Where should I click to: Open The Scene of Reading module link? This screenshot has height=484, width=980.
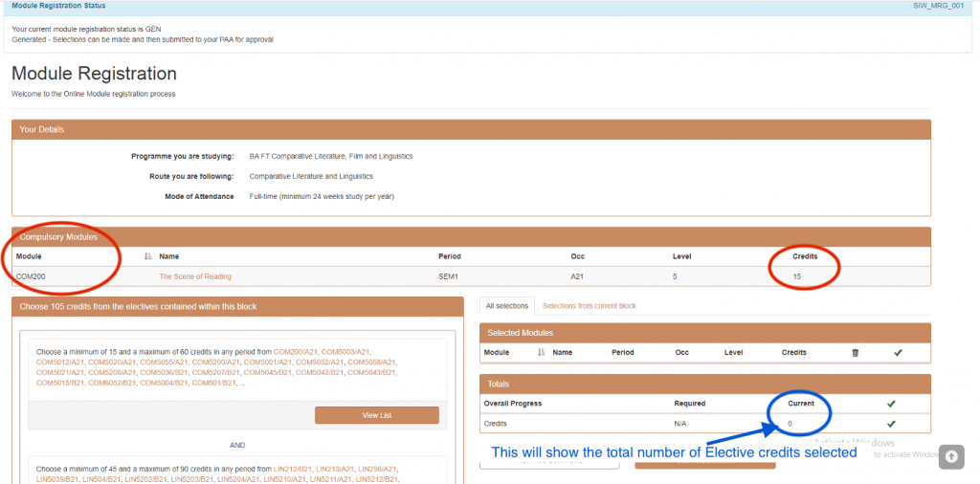[195, 276]
